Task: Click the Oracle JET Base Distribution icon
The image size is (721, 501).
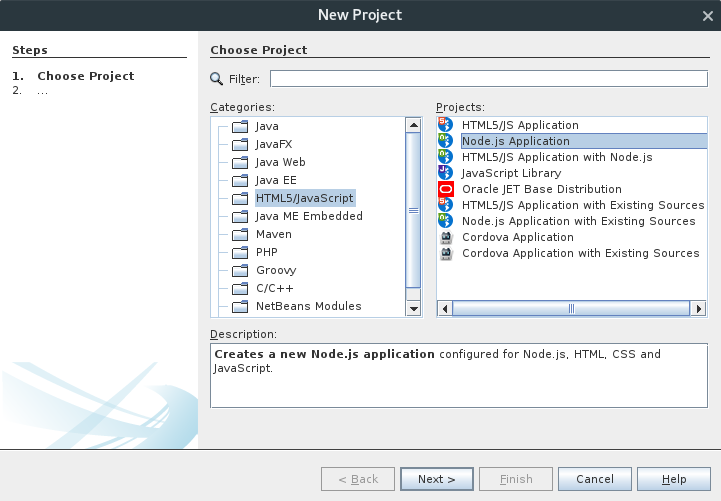Action: click(x=446, y=189)
